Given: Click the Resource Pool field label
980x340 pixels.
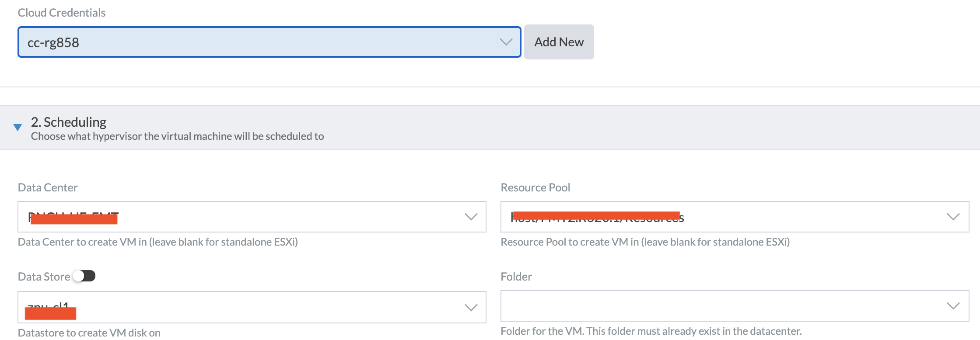Looking at the screenshot, I should pyautogui.click(x=535, y=187).
